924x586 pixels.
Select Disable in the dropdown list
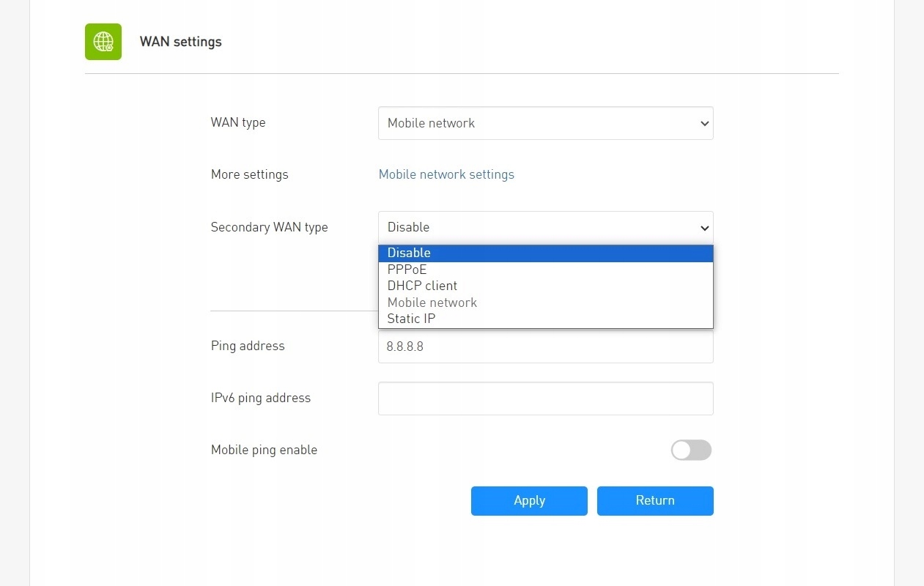tap(409, 253)
